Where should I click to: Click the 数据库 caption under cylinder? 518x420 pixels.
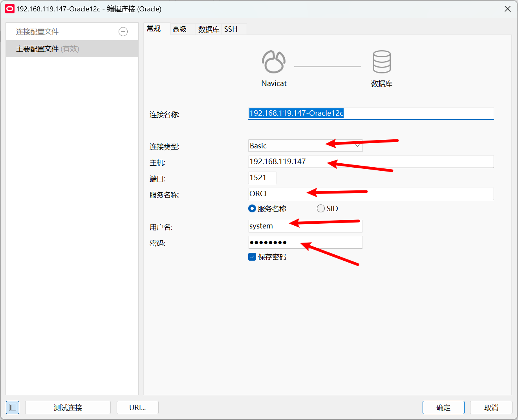[382, 84]
